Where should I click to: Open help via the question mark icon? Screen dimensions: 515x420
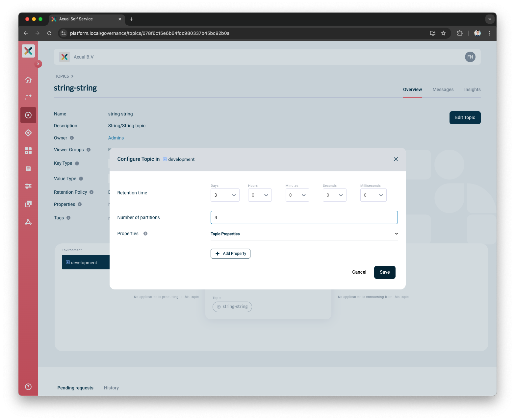point(28,386)
